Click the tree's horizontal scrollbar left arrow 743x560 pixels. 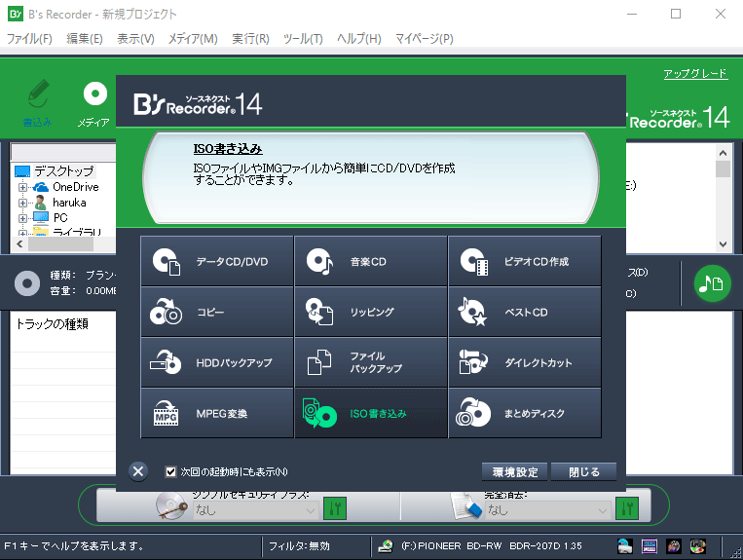pos(19,244)
